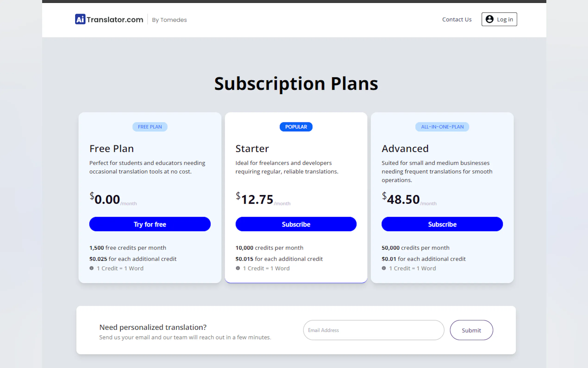Select the Starter plan heading

pyautogui.click(x=252, y=149)
